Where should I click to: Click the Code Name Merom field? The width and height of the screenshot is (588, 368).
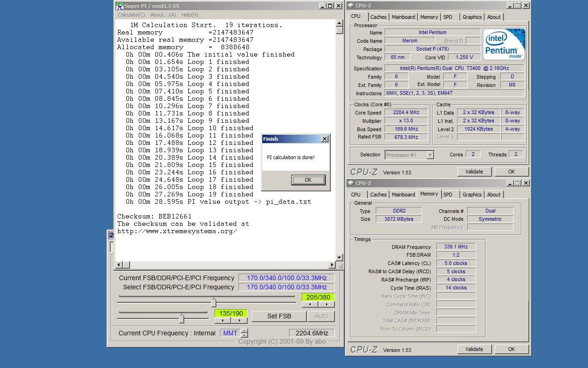click(x=410, y=41)
